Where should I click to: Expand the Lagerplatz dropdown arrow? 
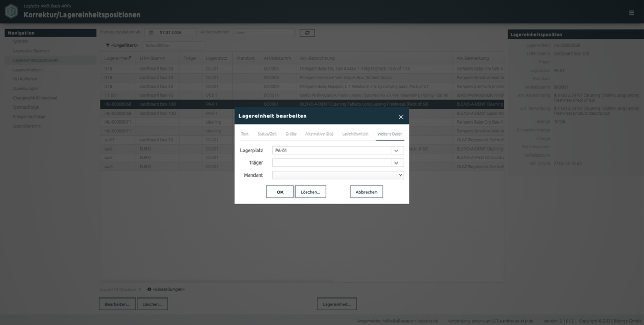396,151
